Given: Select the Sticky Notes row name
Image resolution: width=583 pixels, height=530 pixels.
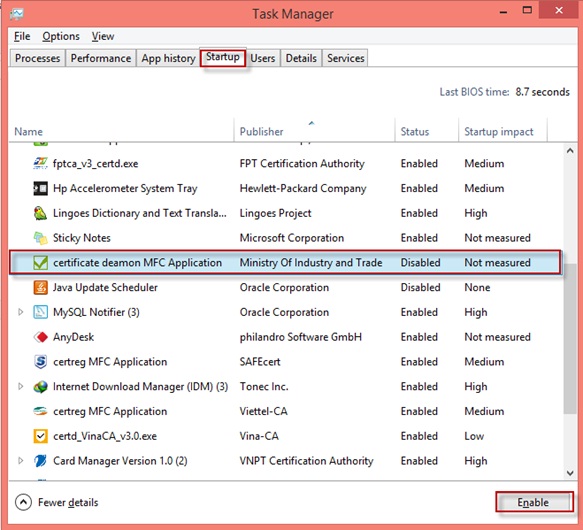Looking at the screenshot, I should tap(82, 238).
